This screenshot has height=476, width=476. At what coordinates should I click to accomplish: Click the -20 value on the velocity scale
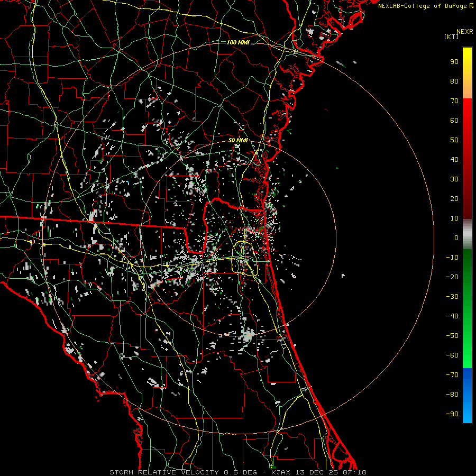pyautogui.click(x=452, y=277)
